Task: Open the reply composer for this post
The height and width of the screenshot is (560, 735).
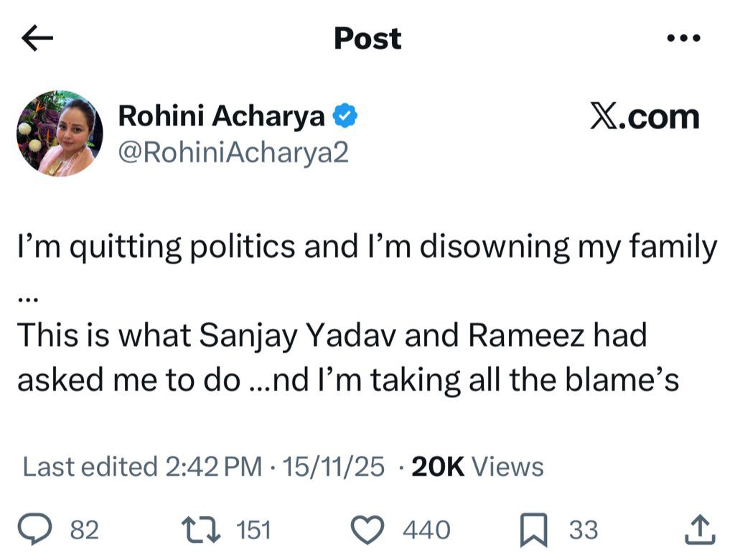Action: tap(37, 528)
